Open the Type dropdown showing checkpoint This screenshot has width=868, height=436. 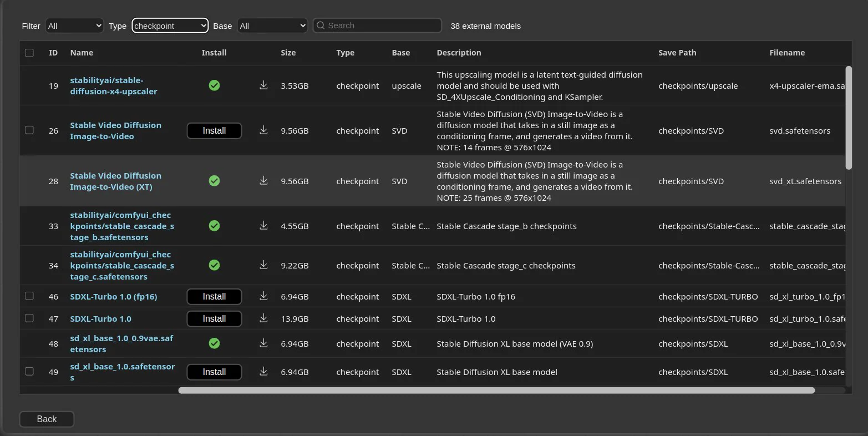(x=170, y=26)
